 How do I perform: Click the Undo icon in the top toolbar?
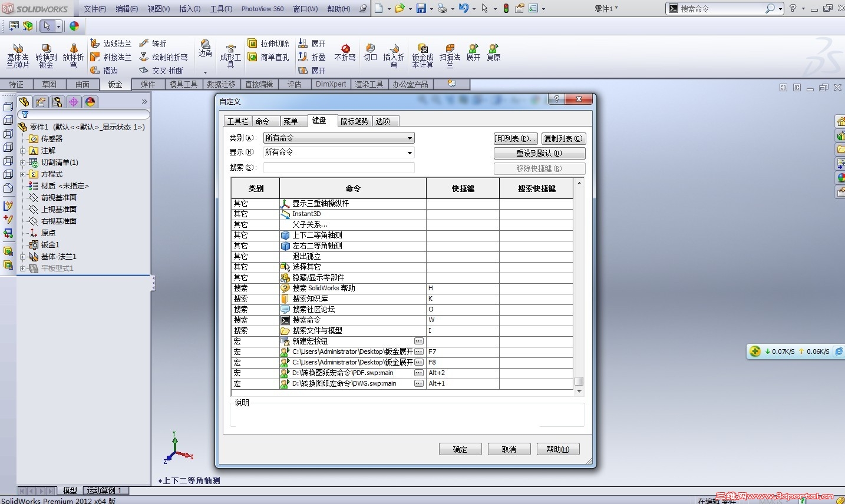[464, 9]
